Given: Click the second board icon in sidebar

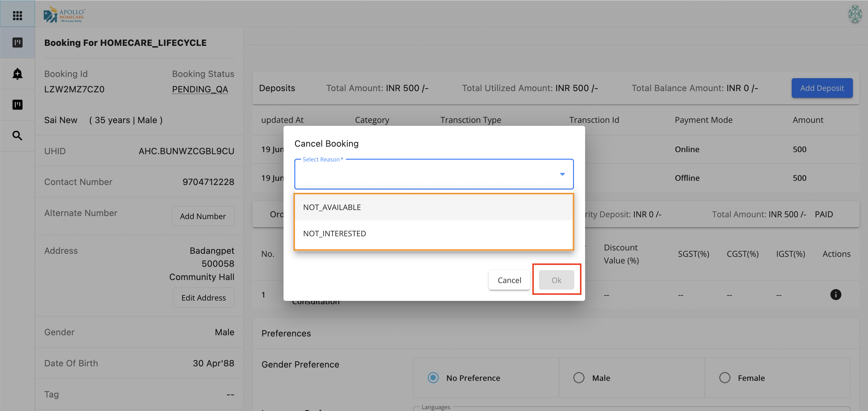Looking at the screenshot, I should pyautogui.click(x=17, y=104).
